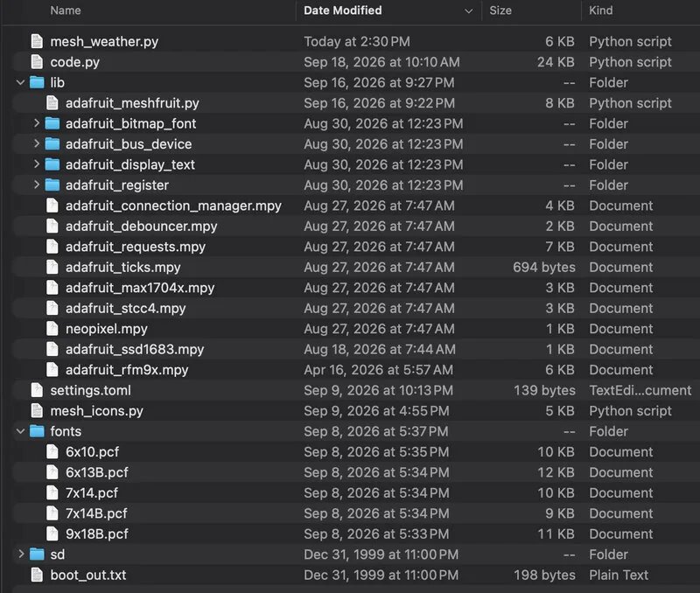Click the sd folder icon
Viewport: 700px width, 593px height.
tap(37, 555)
